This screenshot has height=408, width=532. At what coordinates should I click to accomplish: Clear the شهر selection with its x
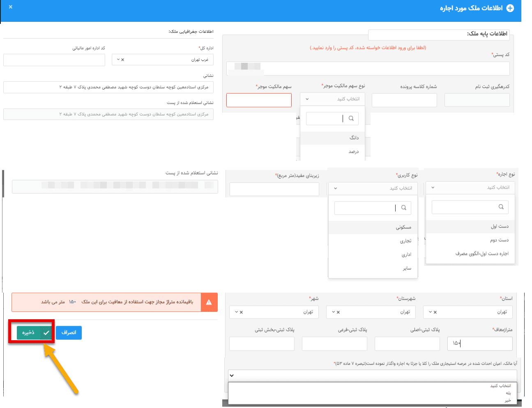tap(241, 312)
